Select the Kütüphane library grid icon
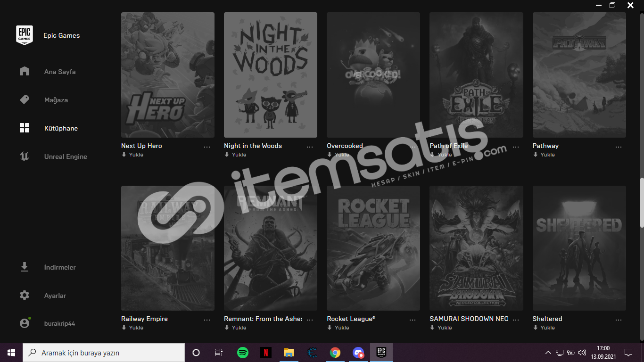 (25, 128)
